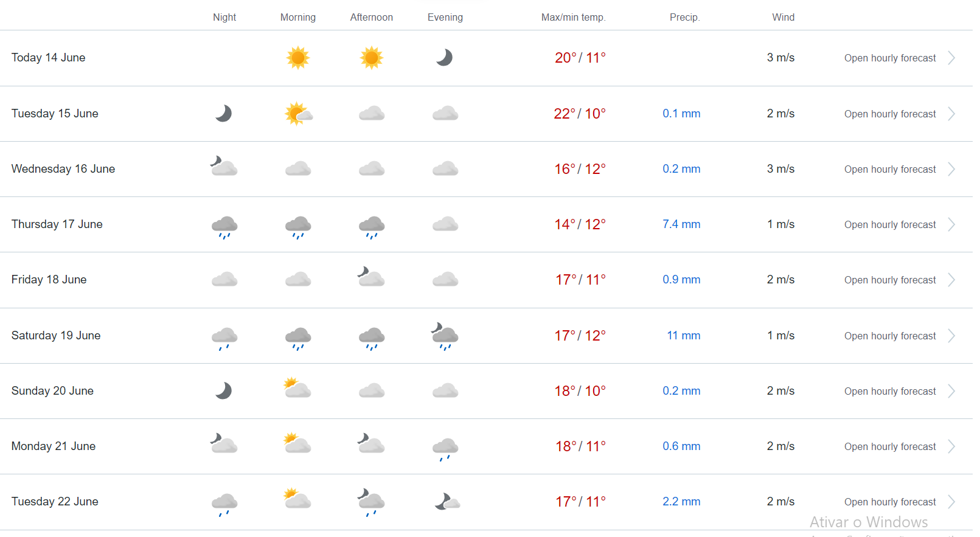
Task: Click the partly sunny Morning icon, Tuesday 15 June
Action: pos(298,113)
